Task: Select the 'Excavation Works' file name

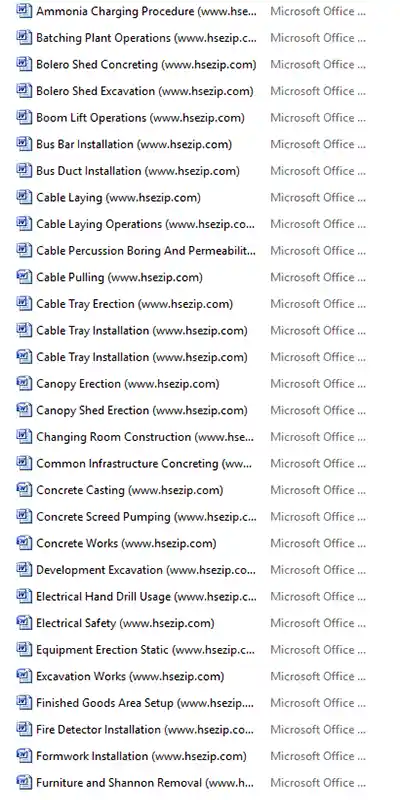Action: [130, 676]
